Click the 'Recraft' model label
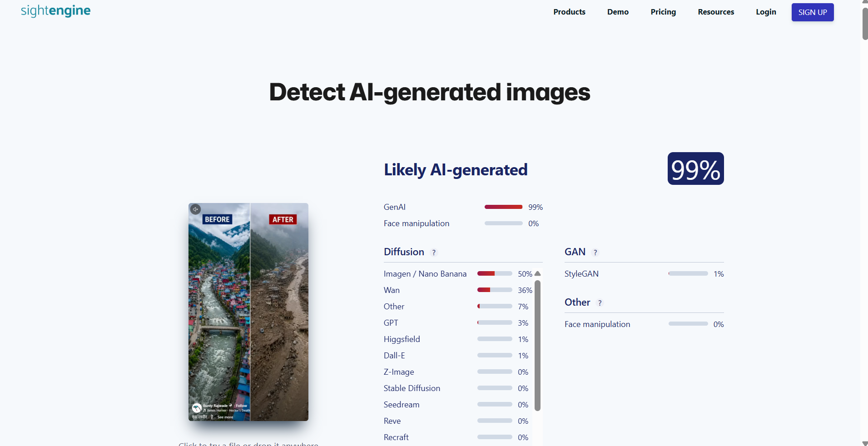The image size is (868, 446). tap(396, 437)
